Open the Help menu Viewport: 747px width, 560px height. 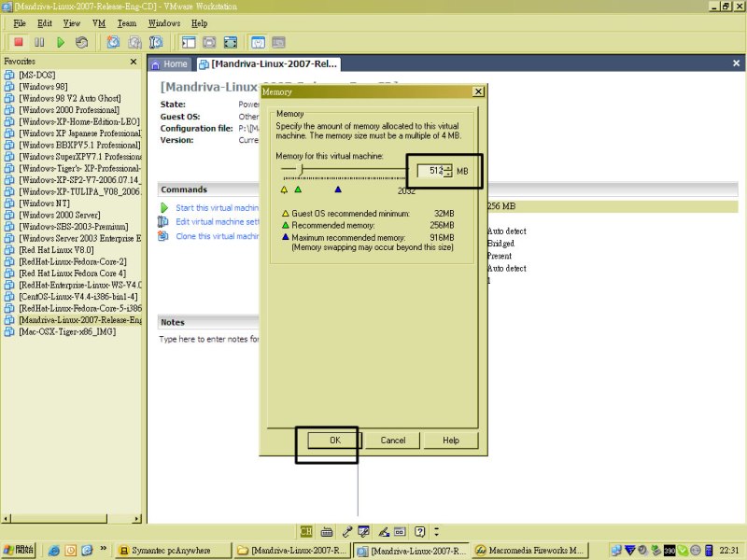(199, 23)
